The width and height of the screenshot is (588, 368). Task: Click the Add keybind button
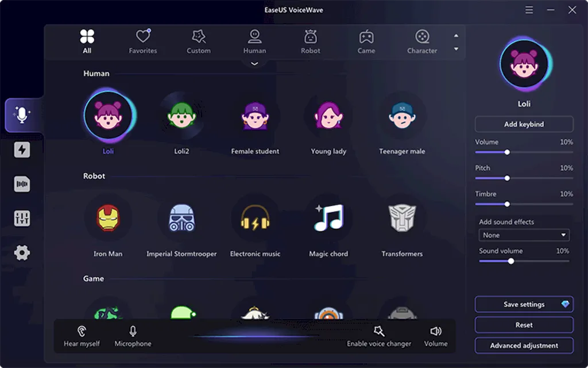(x=524, y=124)
